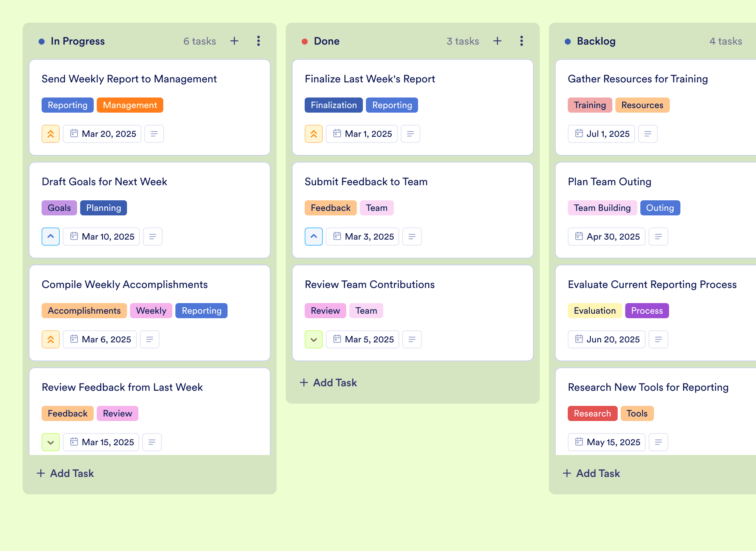The height and width of the screenshot is (551, 756).
Task: Click the Done column title
Action: (x=327, y=41)
